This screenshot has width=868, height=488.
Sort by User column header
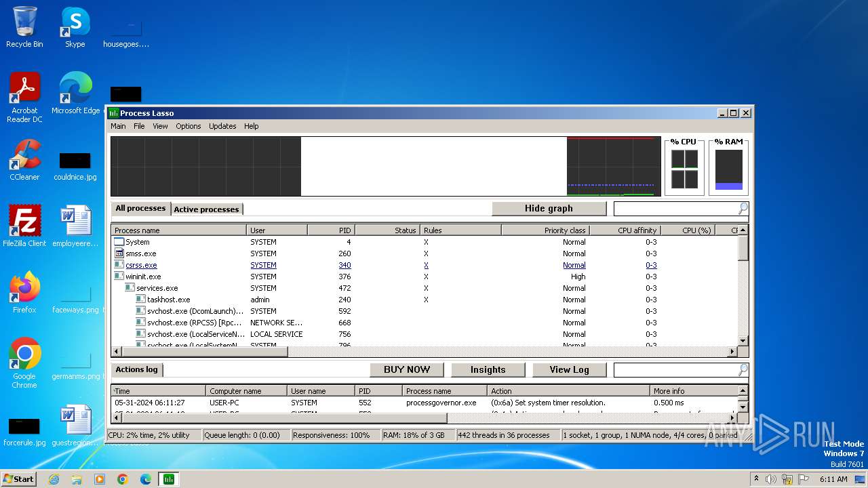pyautogui.click(x=277, y=230)
